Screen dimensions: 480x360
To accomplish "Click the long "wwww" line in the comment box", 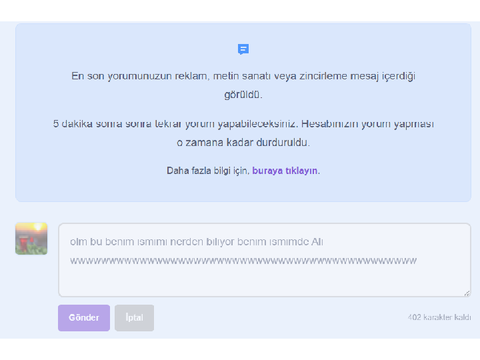I will click(x=243, y=261).
